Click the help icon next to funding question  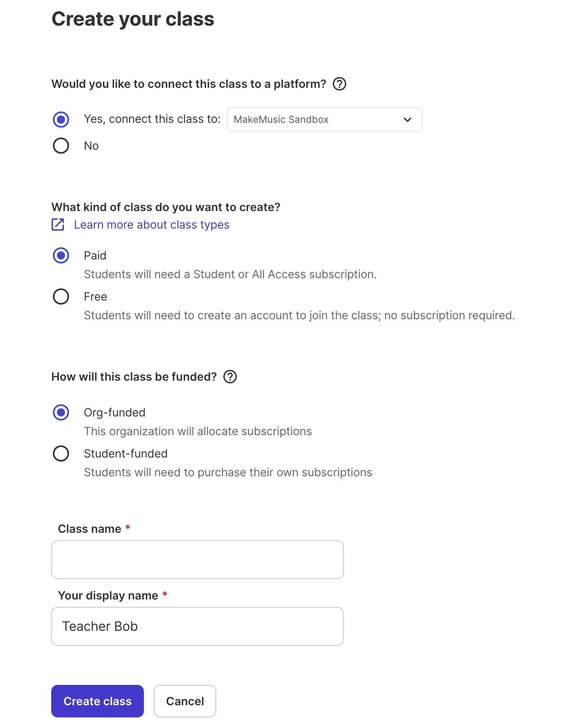pos(230,377)
